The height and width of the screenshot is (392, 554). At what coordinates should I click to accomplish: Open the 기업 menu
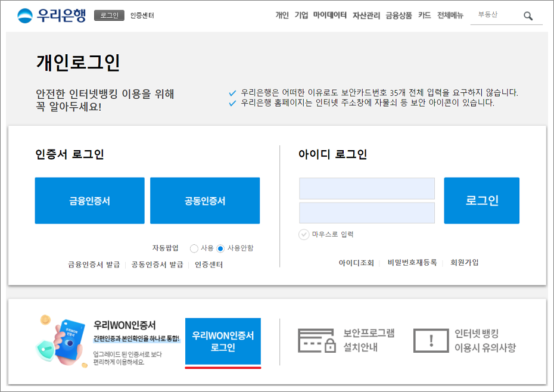coord(301,15)
